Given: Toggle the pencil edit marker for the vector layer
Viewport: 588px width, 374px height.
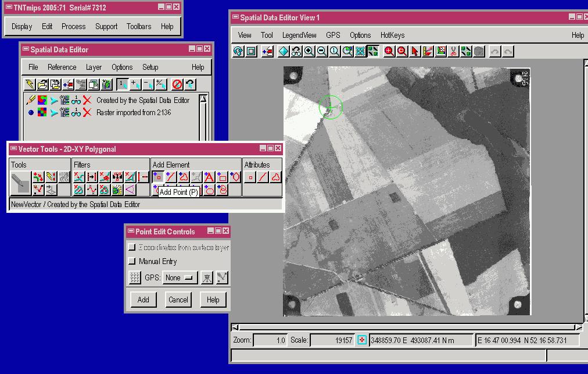Looking at the screenshot, I should pyautogui.click(x=31, y=100).
